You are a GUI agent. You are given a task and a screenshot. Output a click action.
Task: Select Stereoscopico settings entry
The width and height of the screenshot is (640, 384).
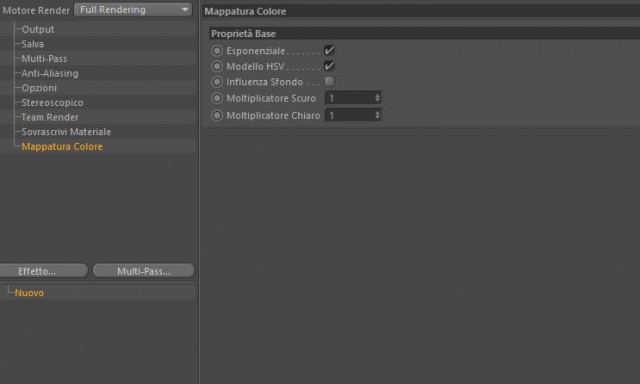[52, 103]
